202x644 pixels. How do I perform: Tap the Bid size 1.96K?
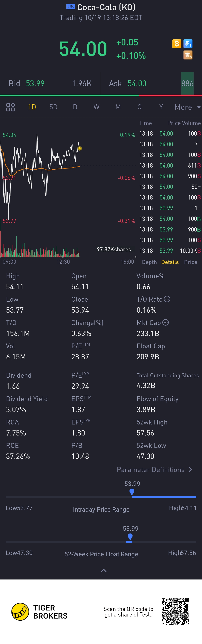(x=82, y=84)
